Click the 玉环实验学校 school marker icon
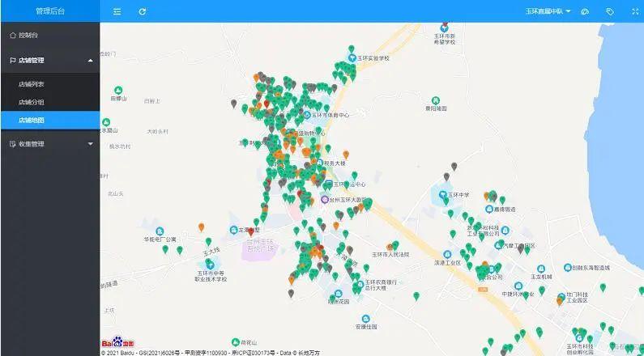The image size is (644, 356). click(x=352, y=58)
